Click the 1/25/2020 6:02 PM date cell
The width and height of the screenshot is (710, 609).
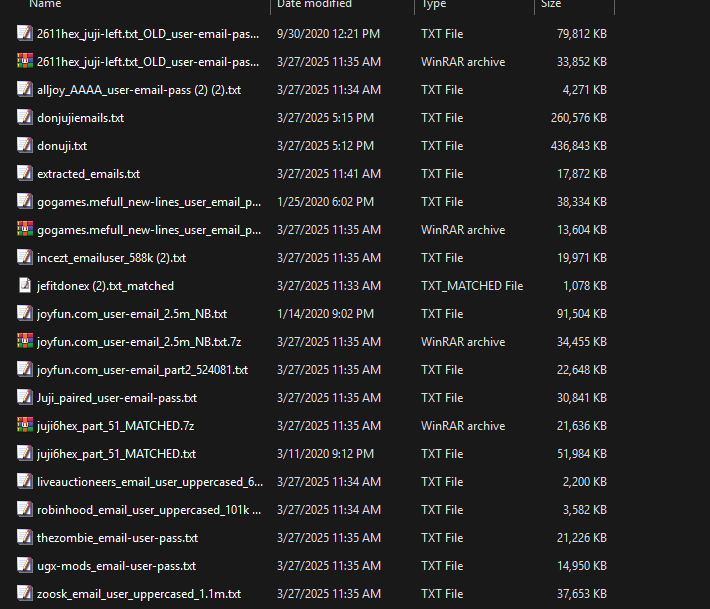tap(326, 202)
